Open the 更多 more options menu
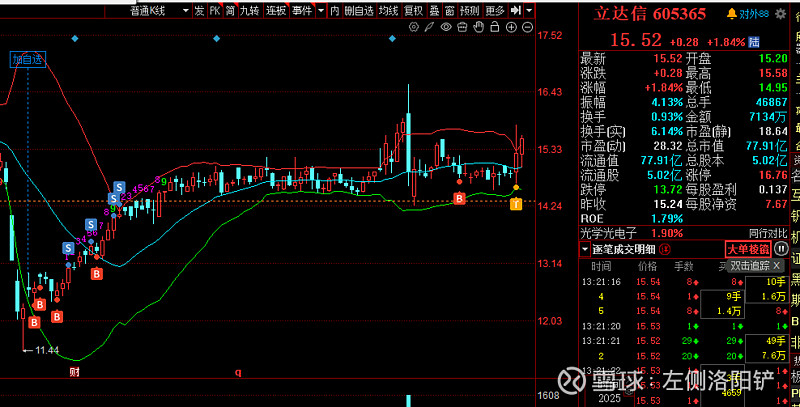This screenshot has width=800, height=407. point(495,10)
